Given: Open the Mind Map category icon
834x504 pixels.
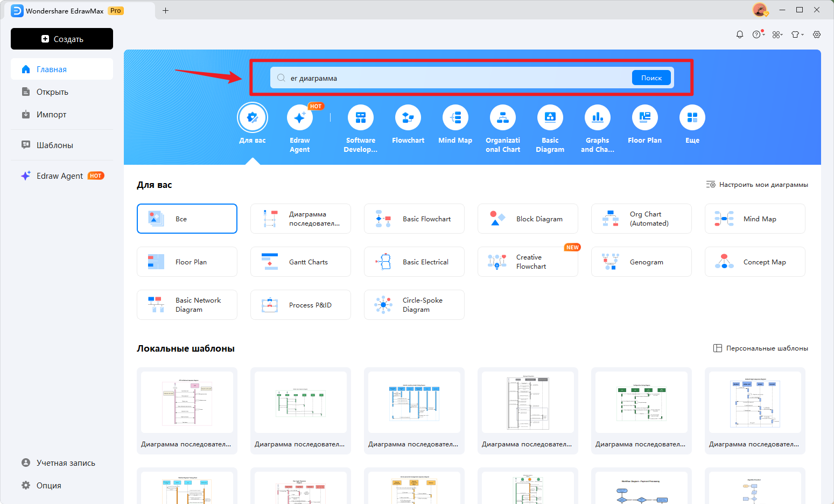Looking at the screenshot, I should click(x=455, y=118).
